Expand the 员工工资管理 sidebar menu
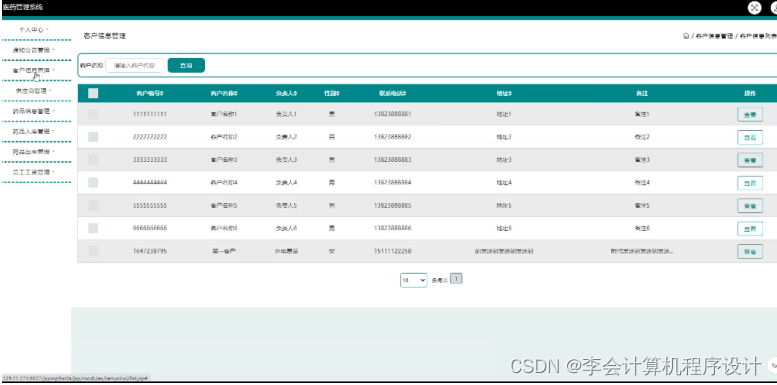 (x=34, y=172)
